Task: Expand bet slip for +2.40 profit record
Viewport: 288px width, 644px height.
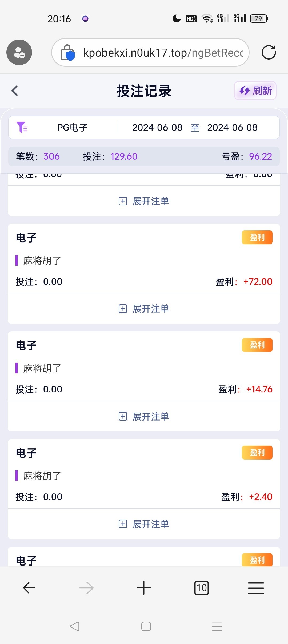Action: [144, 524]
